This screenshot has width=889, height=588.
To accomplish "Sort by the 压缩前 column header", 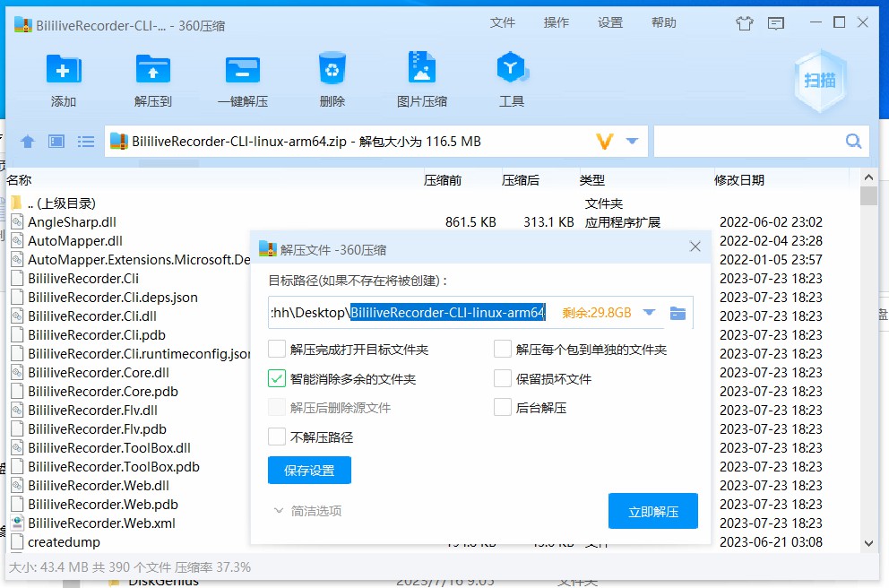I will [443, 180].
